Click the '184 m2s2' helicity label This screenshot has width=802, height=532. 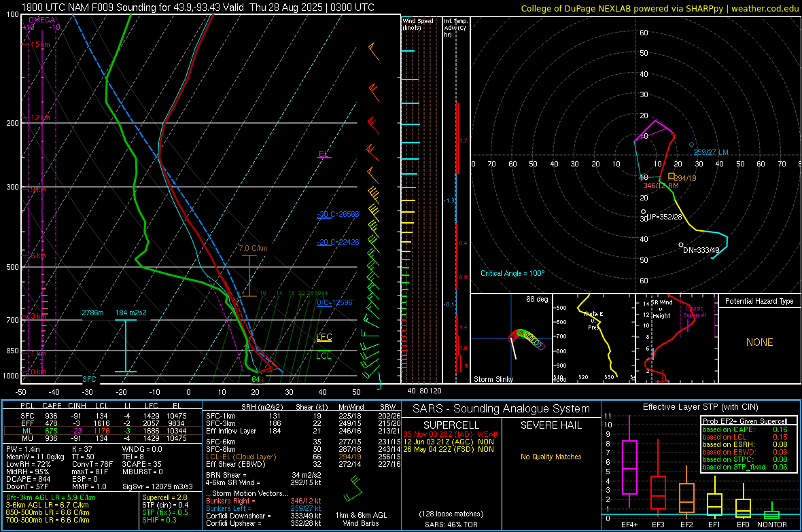[x=131, y=313]
